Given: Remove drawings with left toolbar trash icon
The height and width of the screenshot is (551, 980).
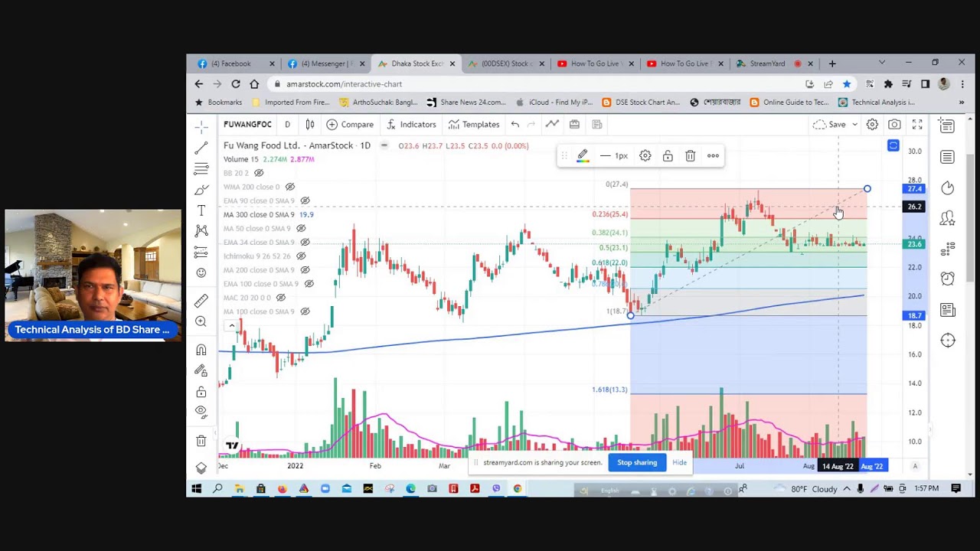Looking at the screenshot, I should (x=201, y=441).
